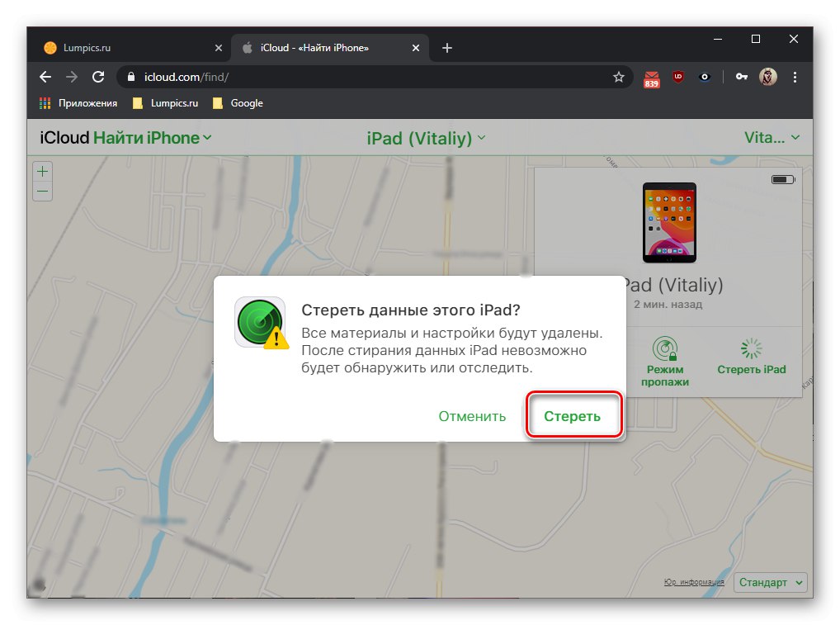The width and height of the screenshot is (840, 625).
Task: Zoom out the map with minus
Action: 42,191
